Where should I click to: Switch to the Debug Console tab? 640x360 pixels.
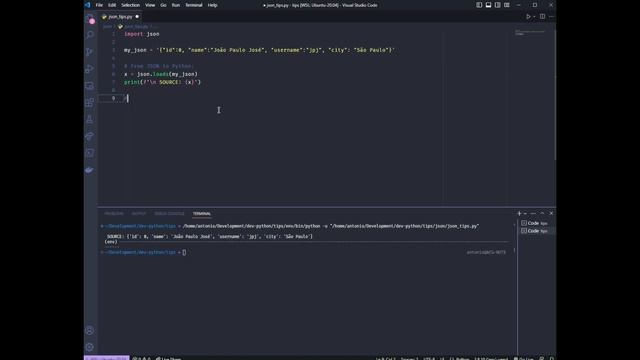[169, 213]
